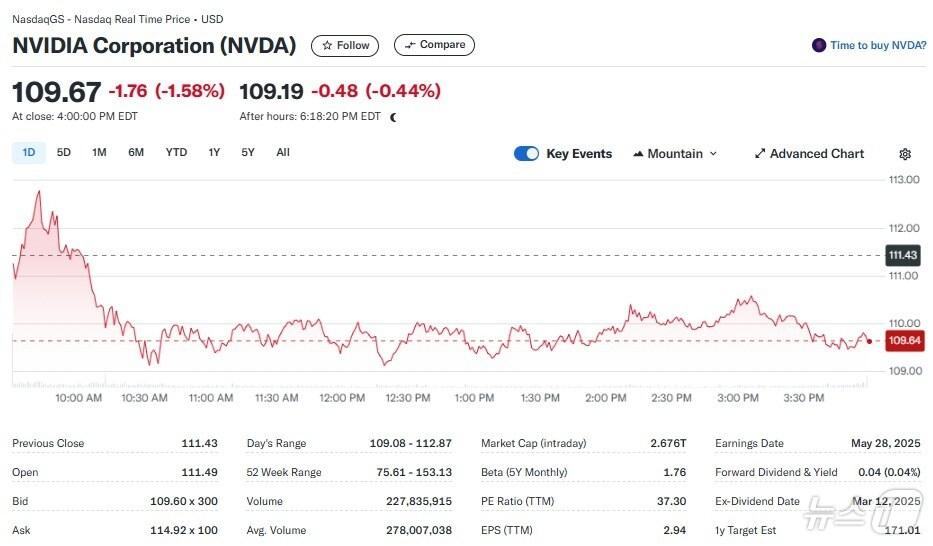Select the All time range
The image size is (933, 546).
point(283,153)
